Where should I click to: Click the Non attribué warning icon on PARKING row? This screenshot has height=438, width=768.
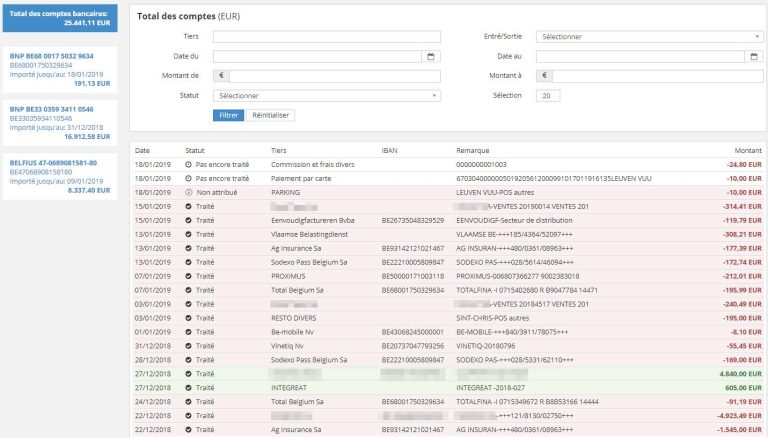coord(189,192)
